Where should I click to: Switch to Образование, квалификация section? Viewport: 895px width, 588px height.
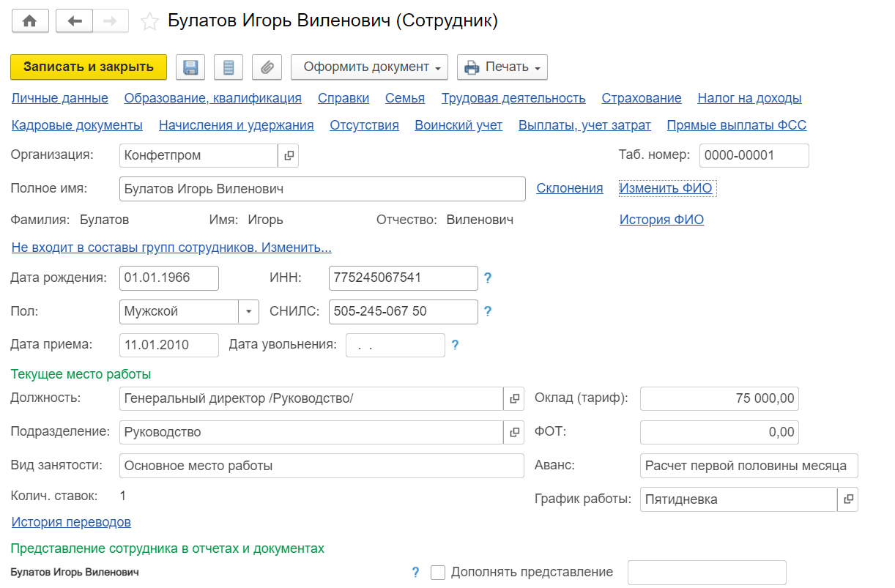coord(212,98)
